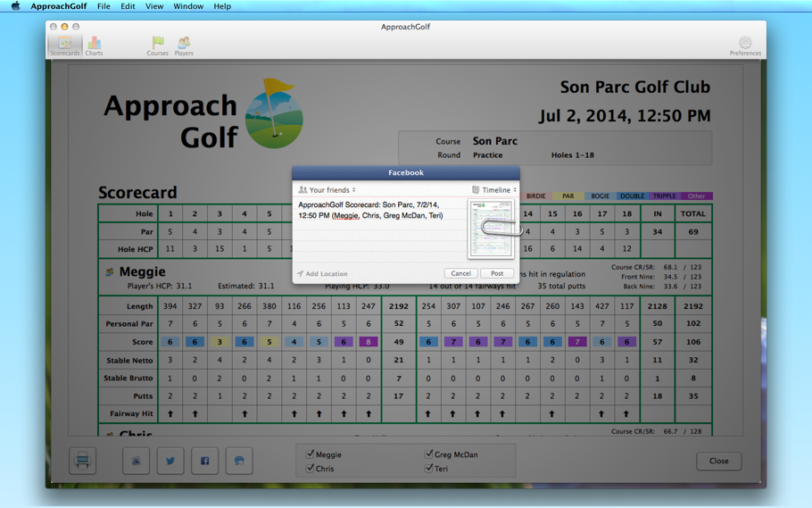Click the Son Parc Golf Club heading

pos(635,87)
